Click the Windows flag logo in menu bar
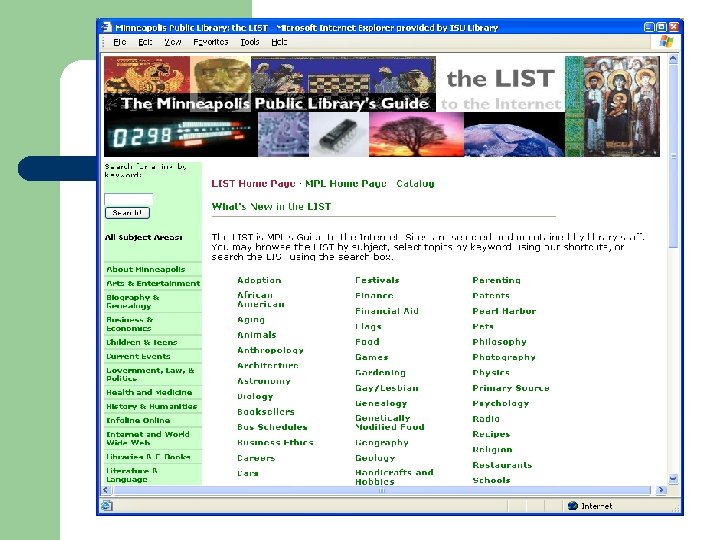 click(x=666, y=42)
